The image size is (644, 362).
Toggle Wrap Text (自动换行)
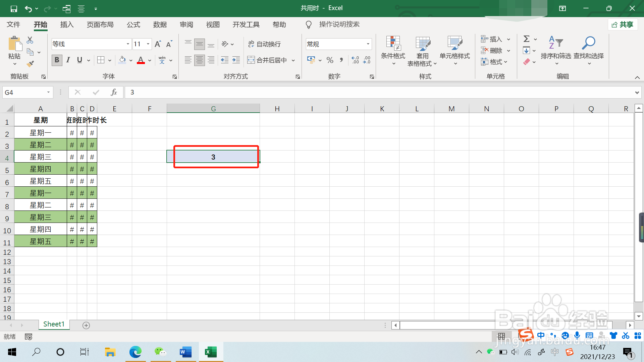(264, 44)
